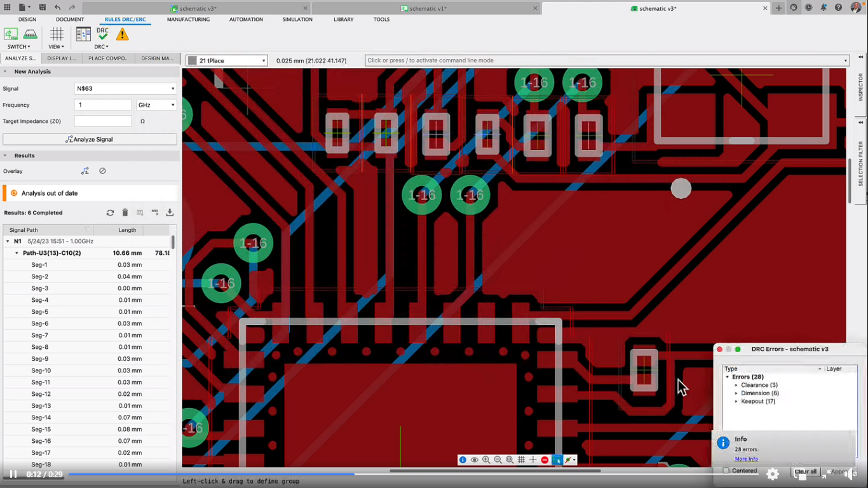The width and height of the screenshot is (868, 488).
Task: Redo the last action
Action: 72,8
